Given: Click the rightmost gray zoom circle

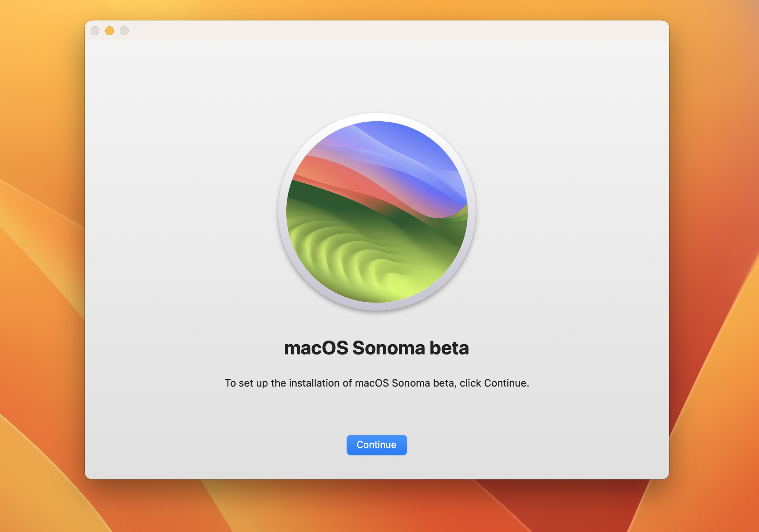Looking at the screenshot, I should (x=125, y=31).
